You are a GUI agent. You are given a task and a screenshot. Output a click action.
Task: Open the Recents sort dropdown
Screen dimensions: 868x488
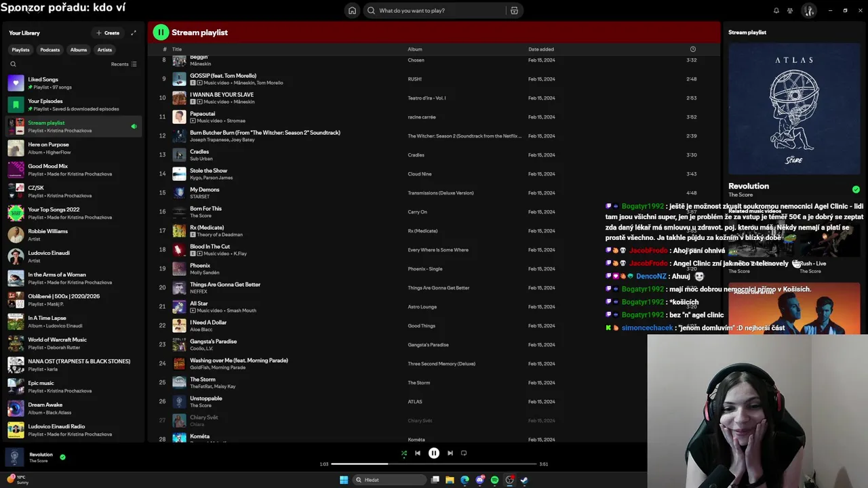coord(123,64)
